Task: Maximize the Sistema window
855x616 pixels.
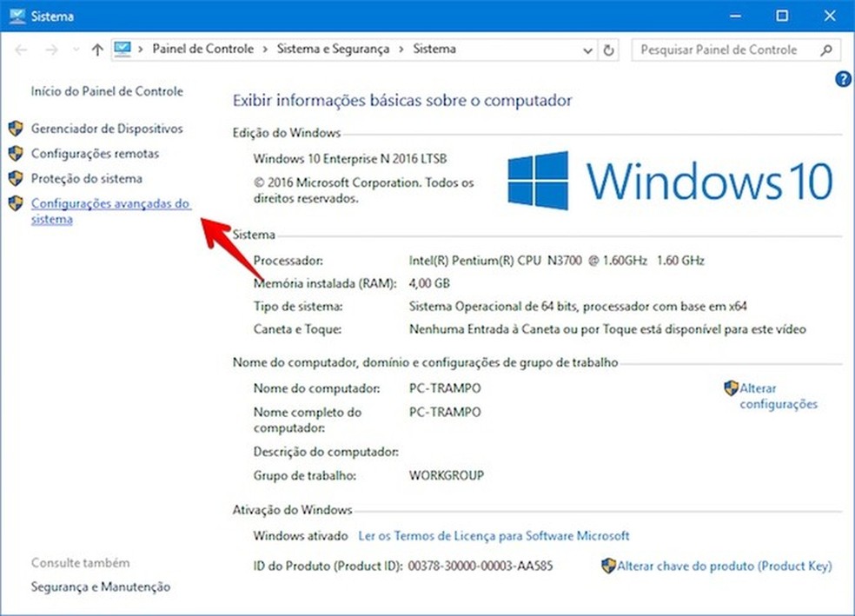Action: click(x=782, y=16)
